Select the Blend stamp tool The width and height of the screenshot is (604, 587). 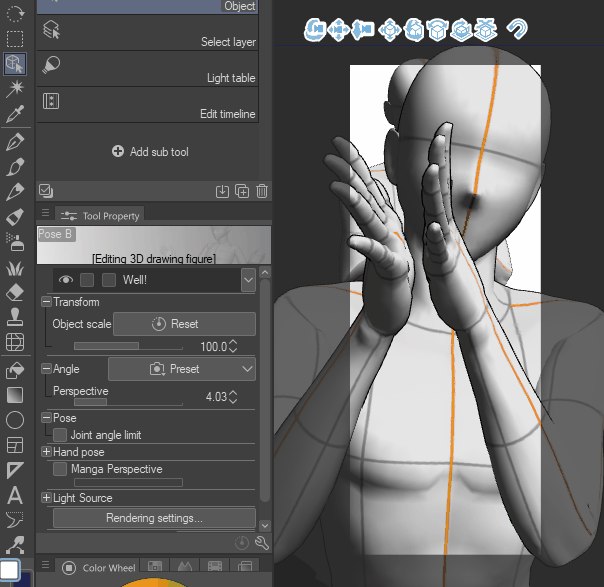pyautogui.click(x=15, y=318)
